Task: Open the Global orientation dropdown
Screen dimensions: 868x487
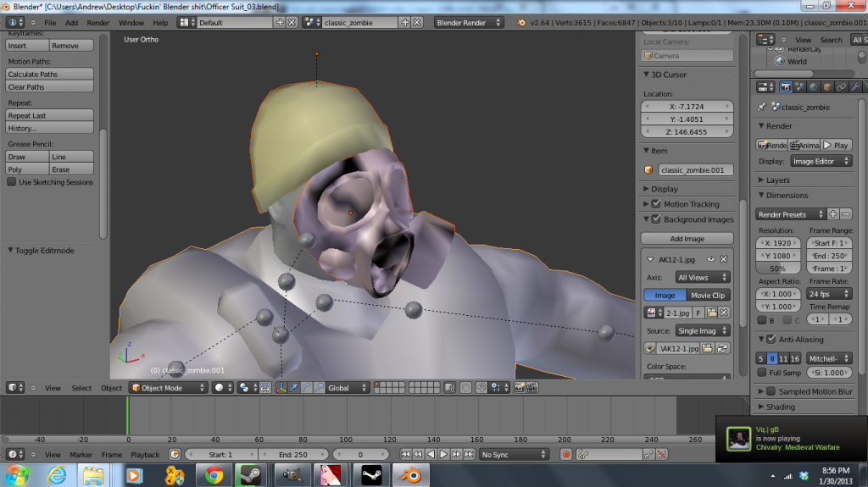Action: tap(348, 388)
